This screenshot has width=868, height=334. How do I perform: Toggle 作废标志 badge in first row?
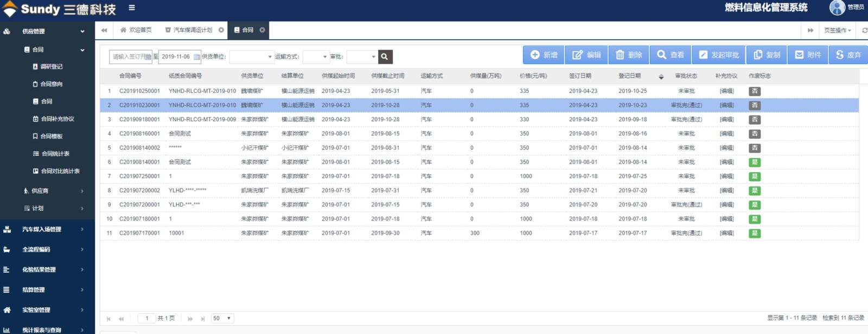[x=755, y=91]
